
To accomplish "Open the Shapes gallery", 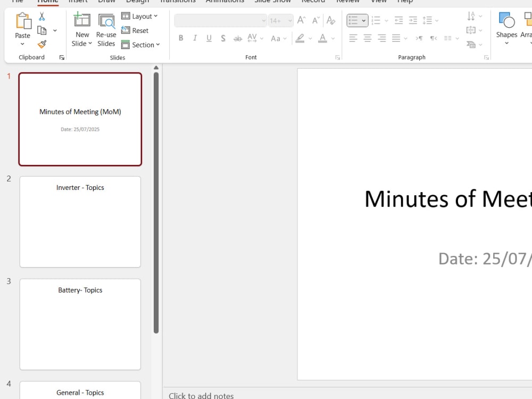I will (x=506, y=29).
